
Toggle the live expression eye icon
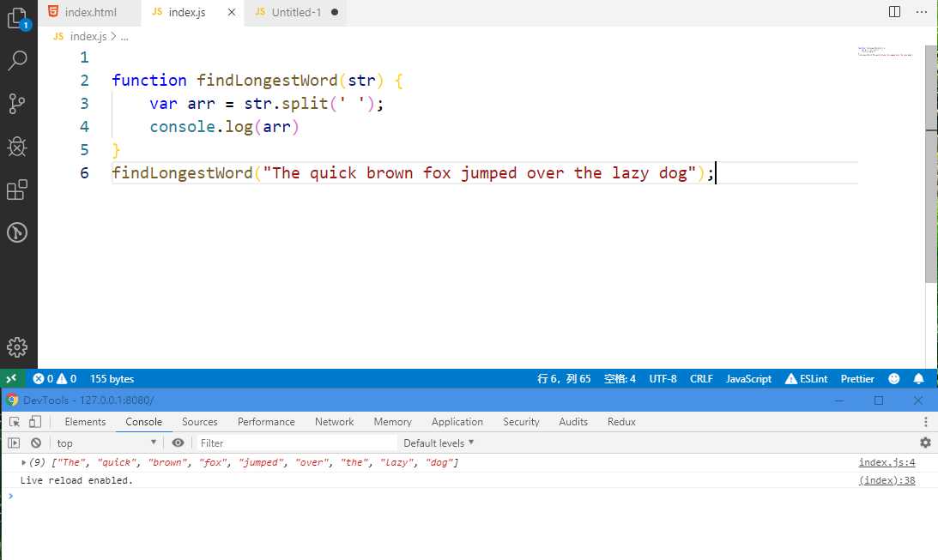tap(178, 443)
